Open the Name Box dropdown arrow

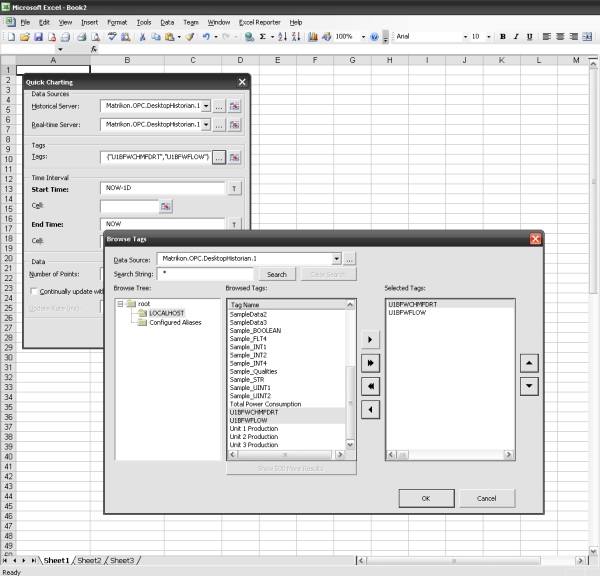60,49
